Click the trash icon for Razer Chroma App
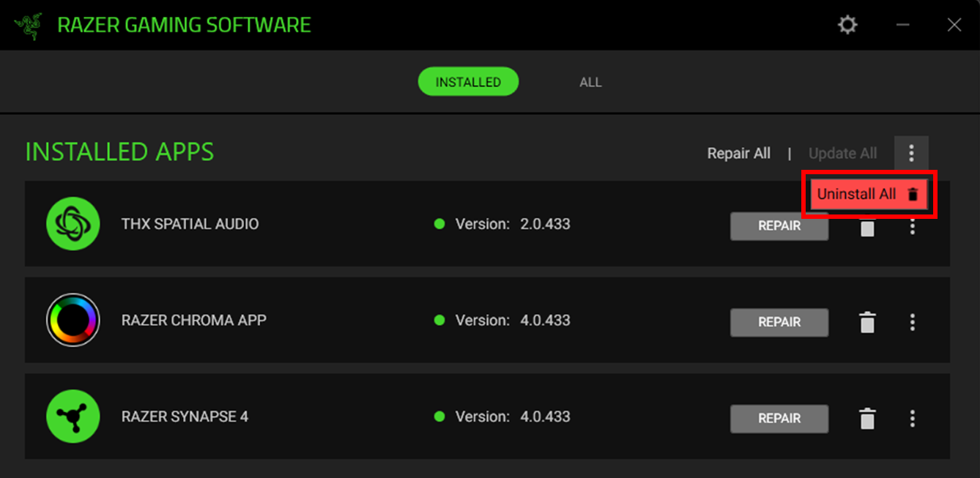Viewport: 980px width, 478px height. pyautogui.click(x=867, y=322)
